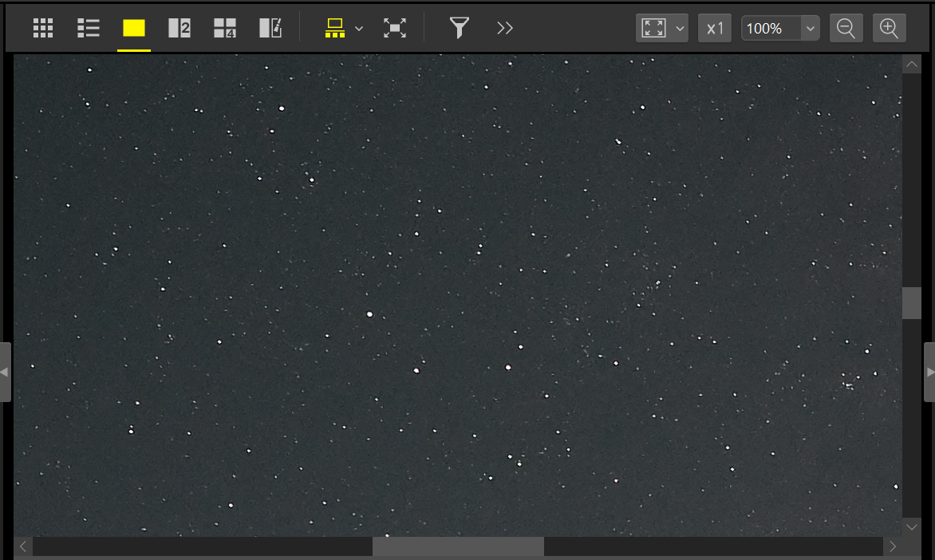Click the vertical scrollbar thumb
This screenshot has height=560, width=935.
pos(912,303)
